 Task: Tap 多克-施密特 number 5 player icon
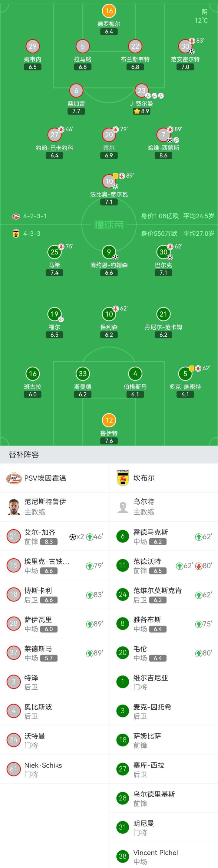coord(185,374)
